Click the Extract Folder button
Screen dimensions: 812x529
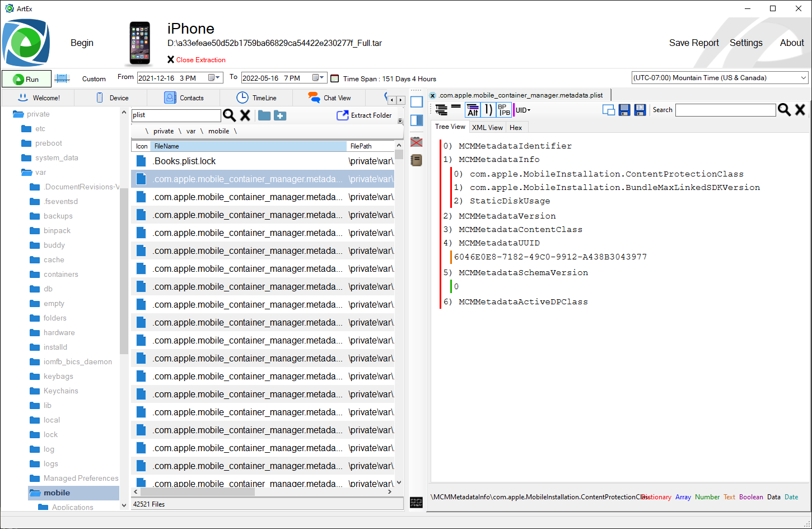coord(364,115)
